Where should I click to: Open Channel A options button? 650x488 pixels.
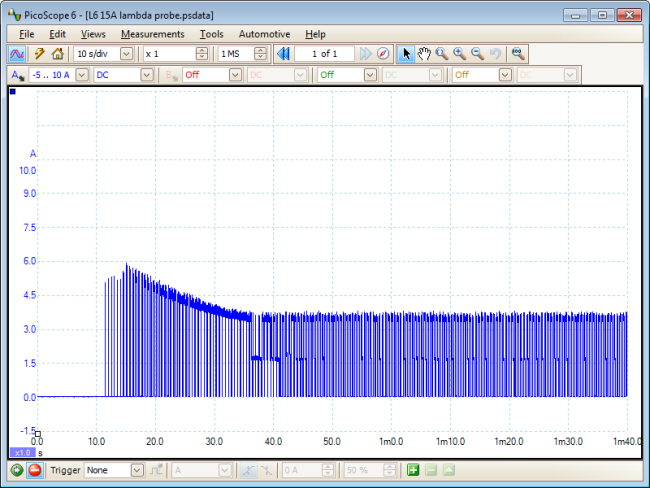pos(18,75)
